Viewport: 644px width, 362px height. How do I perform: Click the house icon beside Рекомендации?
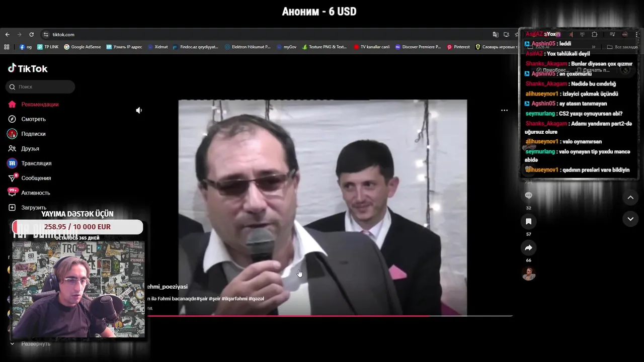12,105
